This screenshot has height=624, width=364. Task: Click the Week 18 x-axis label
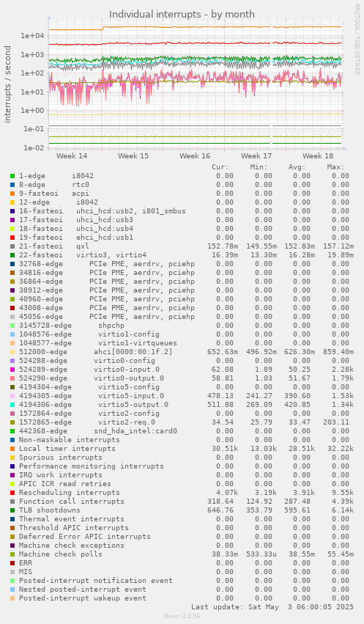pyautogui.click(x=318, y=156)
